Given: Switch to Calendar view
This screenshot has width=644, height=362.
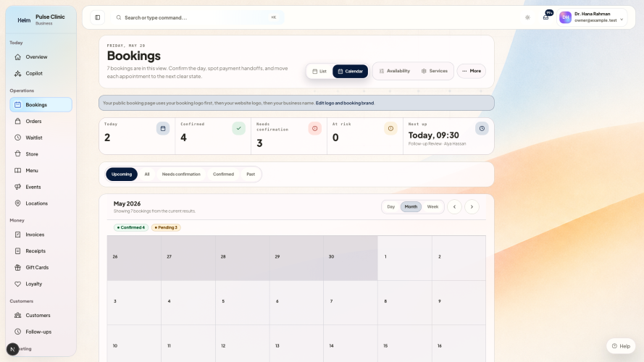Looking at the screenshot, I should [351, 72].
